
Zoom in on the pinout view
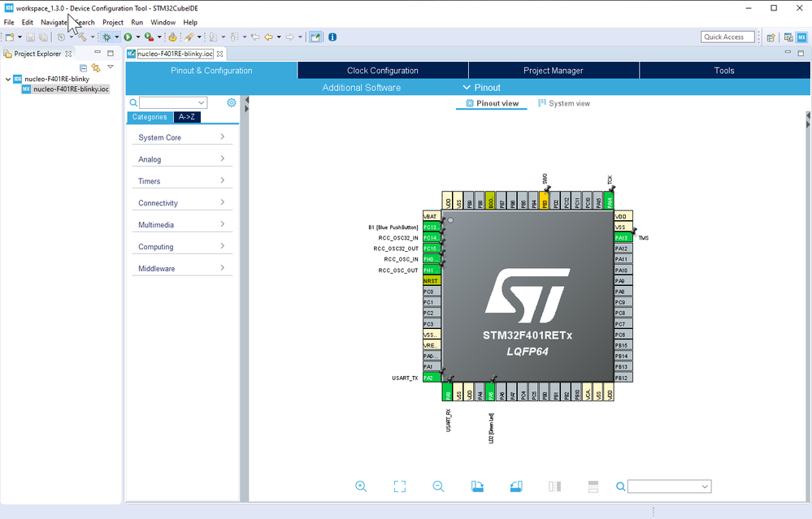point(361,487)
